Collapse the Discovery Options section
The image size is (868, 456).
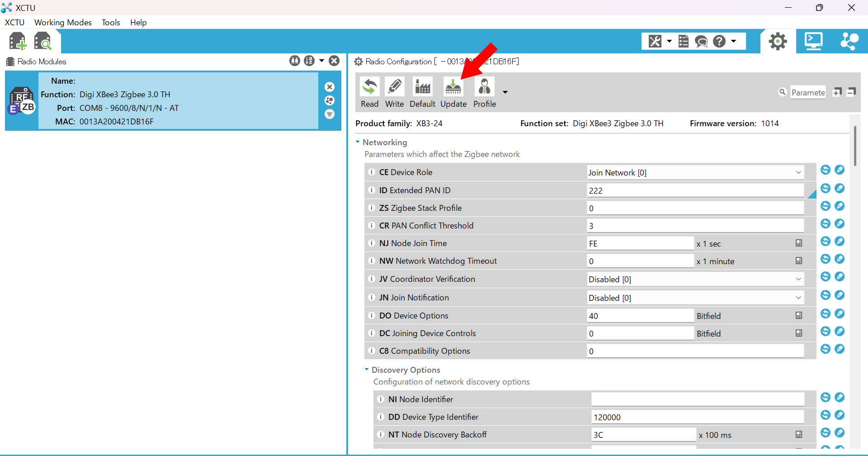click(367, 370)
